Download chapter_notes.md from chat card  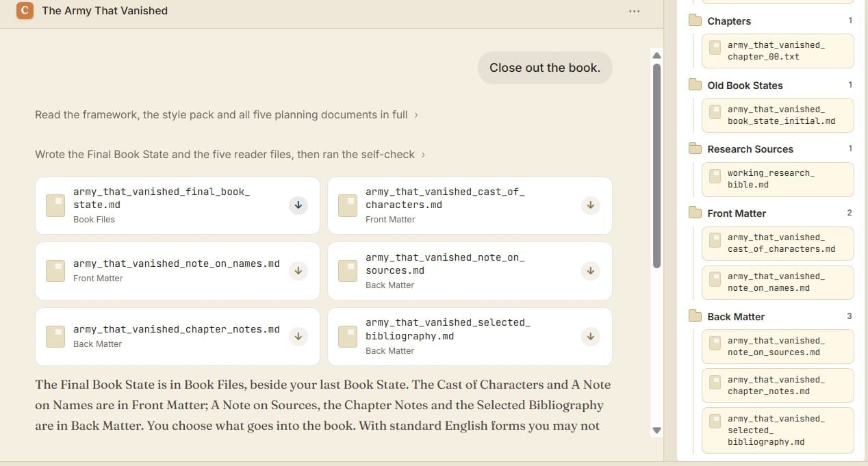(298, 337)
